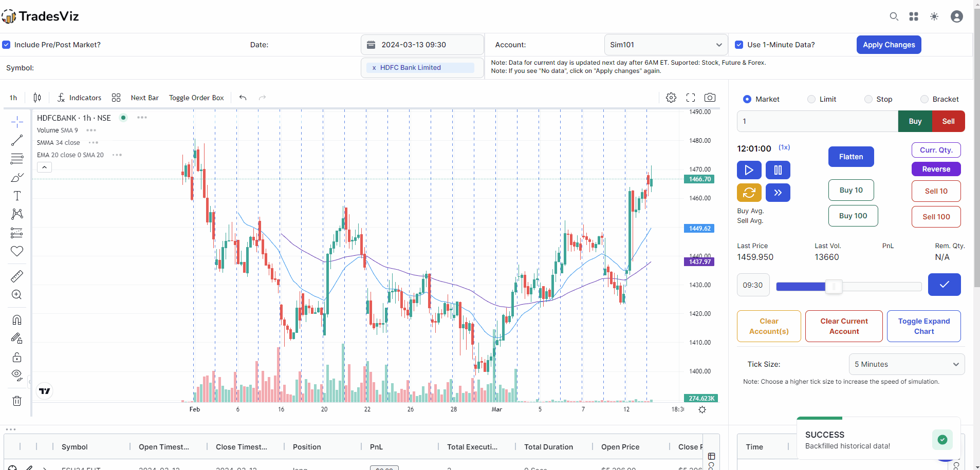Click the time slider handle
The image size is (980, 470).
pos(834,287)
